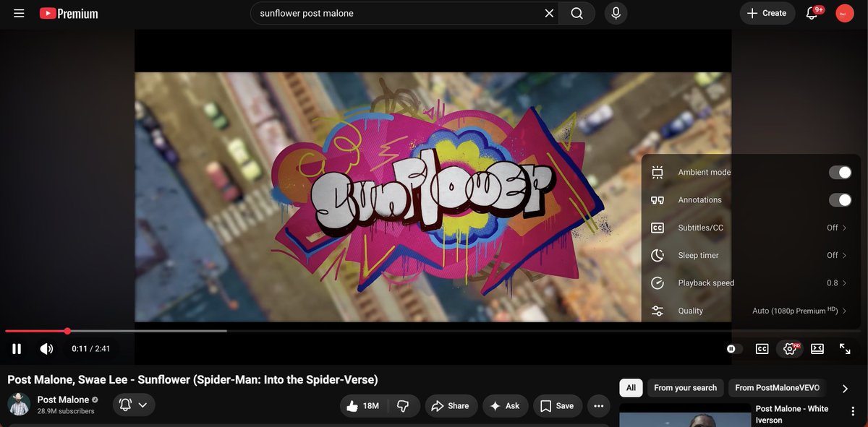Save the video to playlist
The width and height of the screenshot is (868, 427).
pos(558,406)
